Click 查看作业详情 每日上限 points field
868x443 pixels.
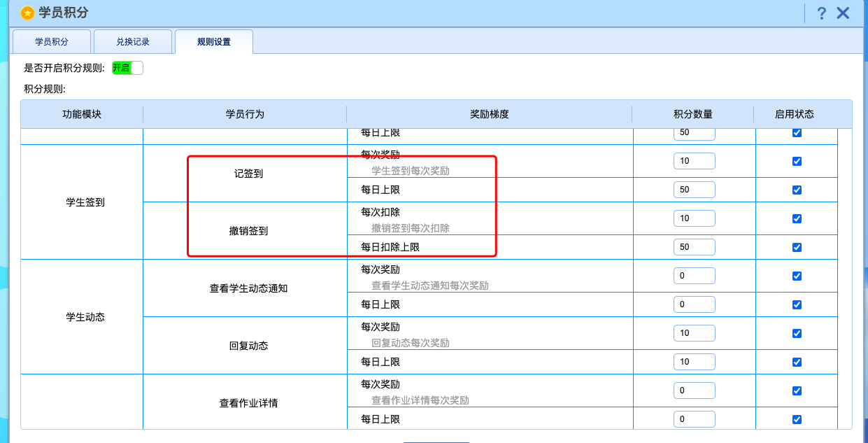(x=695, y=419)
